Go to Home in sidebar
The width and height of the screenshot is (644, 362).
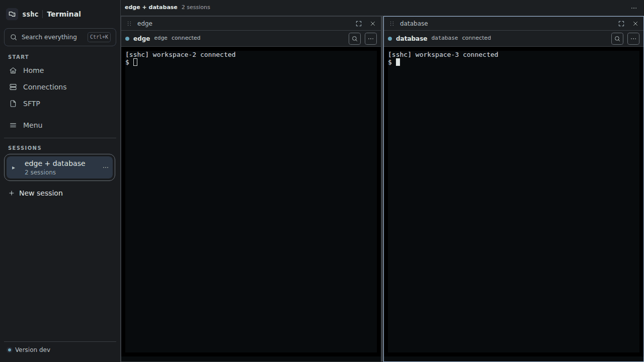tap(60, 70)
